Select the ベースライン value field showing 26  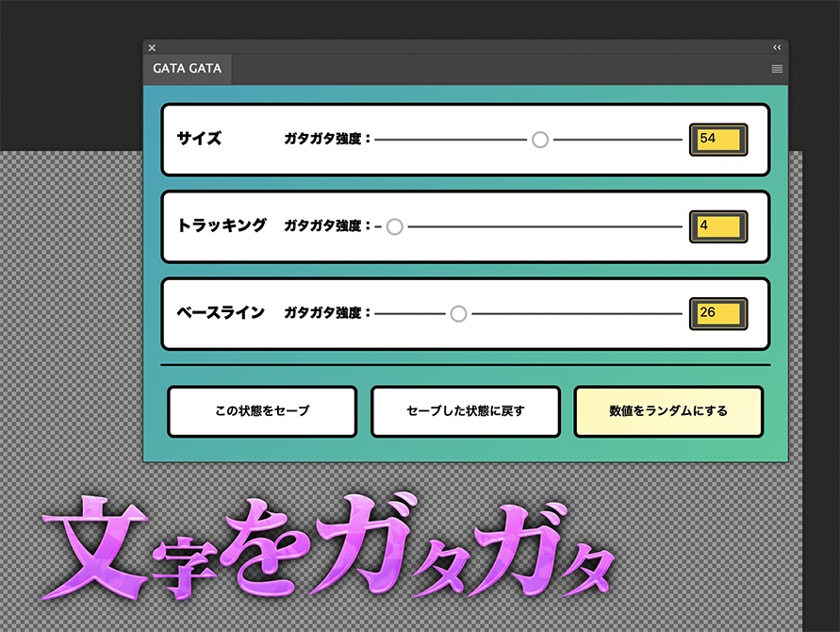(717, 313)
